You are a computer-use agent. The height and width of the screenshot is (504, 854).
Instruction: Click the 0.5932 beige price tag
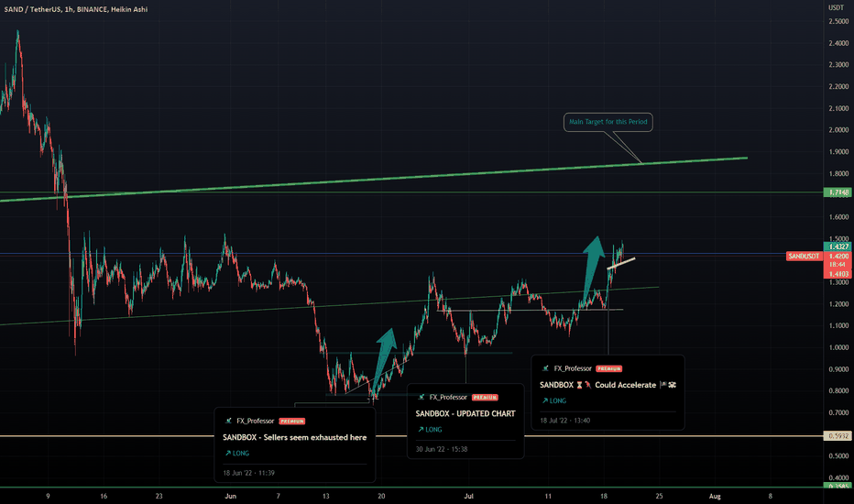838,436
